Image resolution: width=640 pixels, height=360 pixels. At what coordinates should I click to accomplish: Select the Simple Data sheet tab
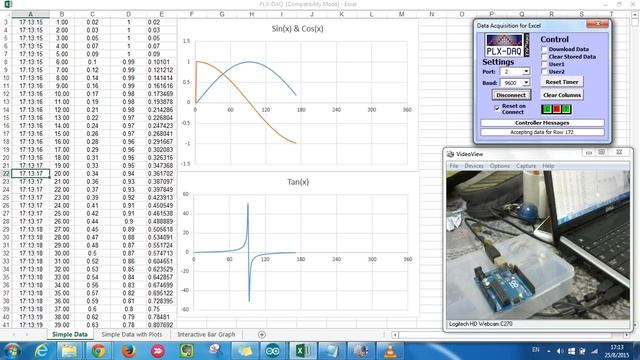coord(70,334)
